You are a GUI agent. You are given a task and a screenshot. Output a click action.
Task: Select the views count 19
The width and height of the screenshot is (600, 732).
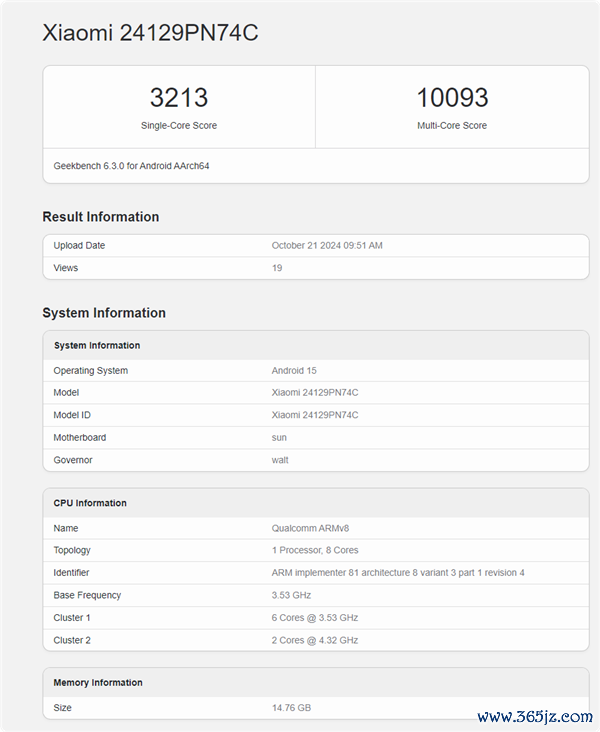coord(277,268)
